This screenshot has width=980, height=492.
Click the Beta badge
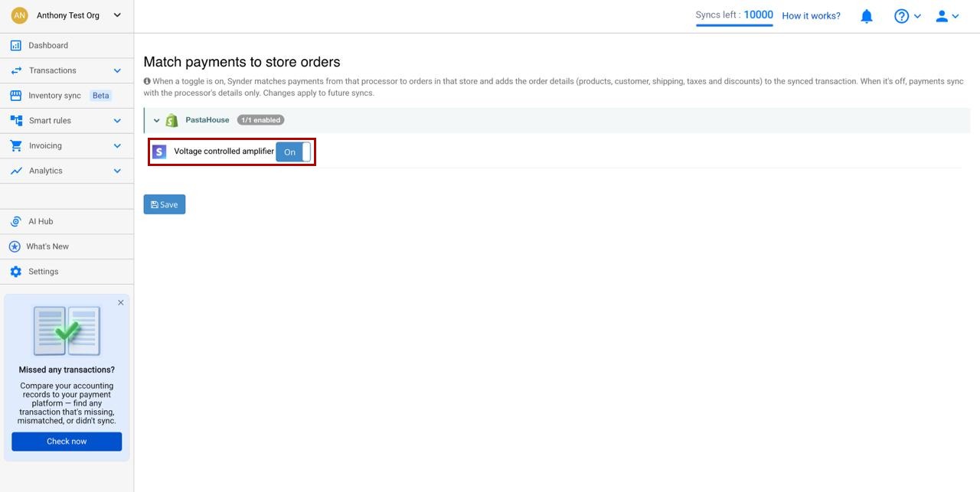(101, 96)
